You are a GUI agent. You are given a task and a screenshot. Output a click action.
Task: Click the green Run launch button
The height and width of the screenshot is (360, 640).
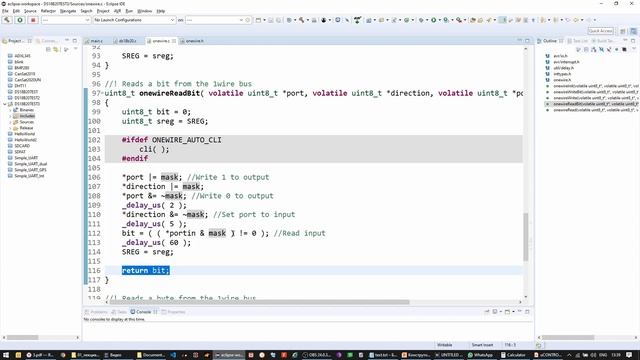coord(20,20)
